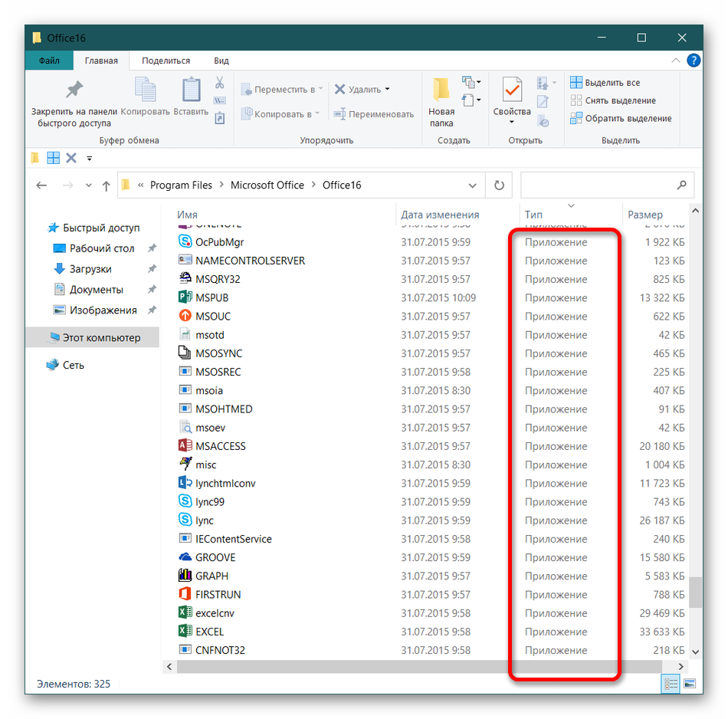728x719 pixels.
Task: Click the Paste (Вставить) clipboard icon
Action: click(191, 90)
